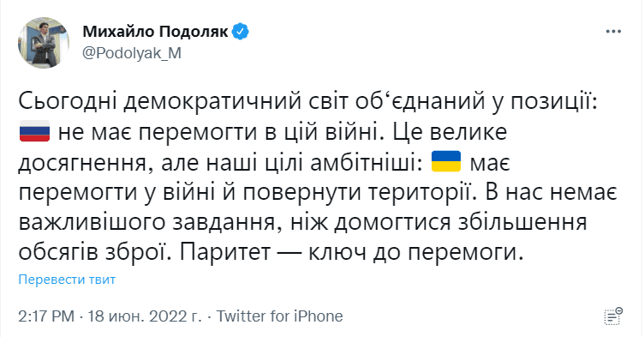Open the Twitter for iPhone source link
Viewport: 644px width, 337px height.
(279, 316)
